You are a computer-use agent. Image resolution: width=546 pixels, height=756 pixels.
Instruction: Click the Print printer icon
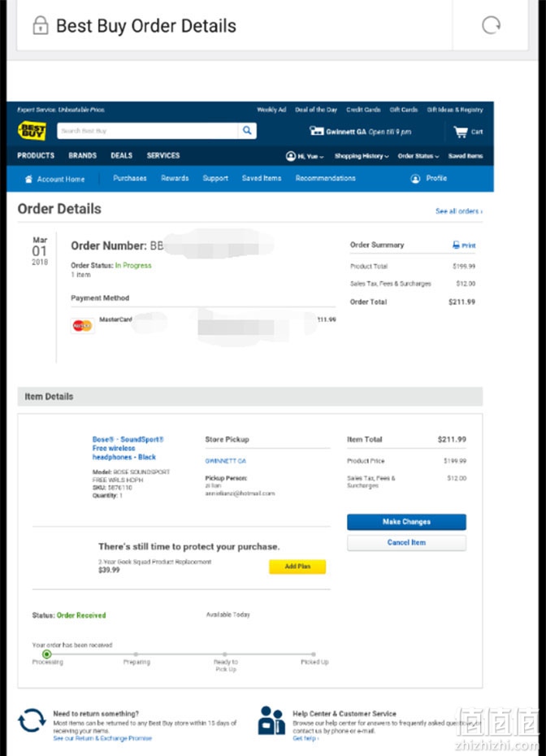click(x=456, y=245)
